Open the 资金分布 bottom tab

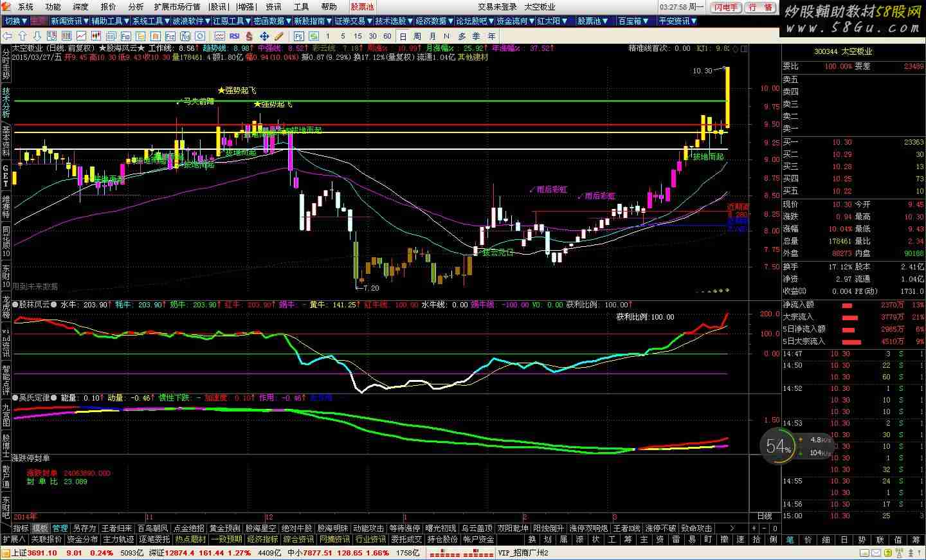tap(82, 539)
